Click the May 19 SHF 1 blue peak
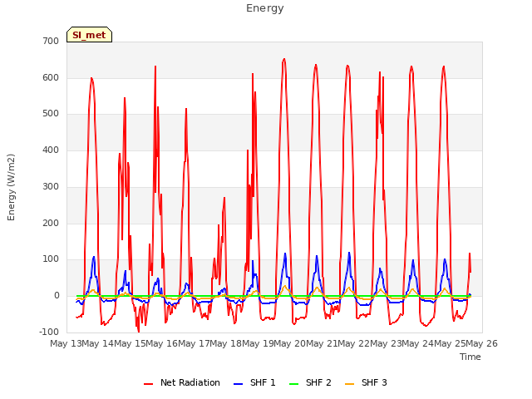Viewport: 532px width, 399px height. click(x=285, y=254)
